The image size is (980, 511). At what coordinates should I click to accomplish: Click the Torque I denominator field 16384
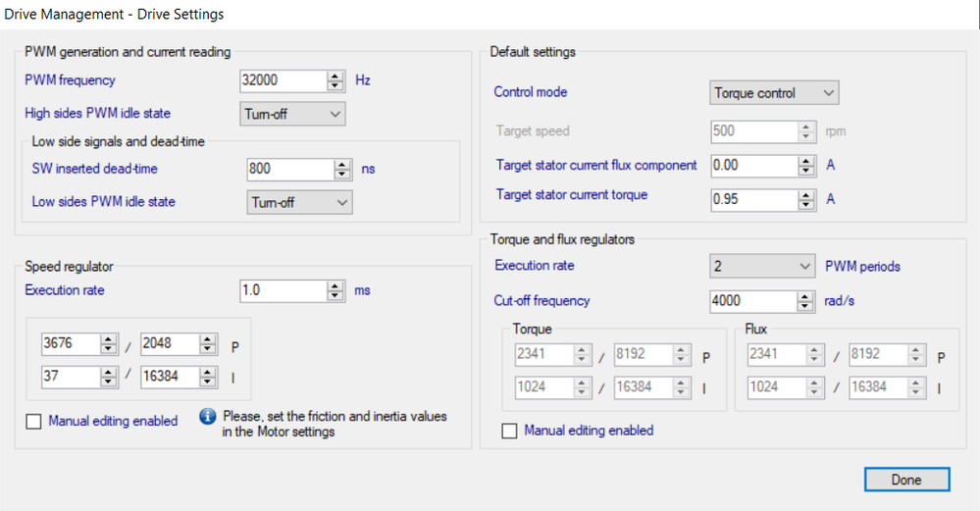point(644,388)
